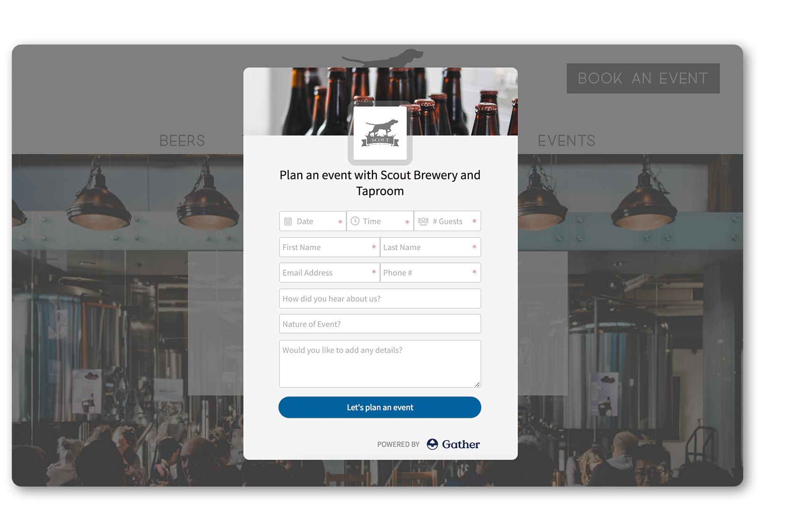Submit with Let's plan an event button
Image resolution: width=809 pixels, height=532 pixels.
(380, 407)
